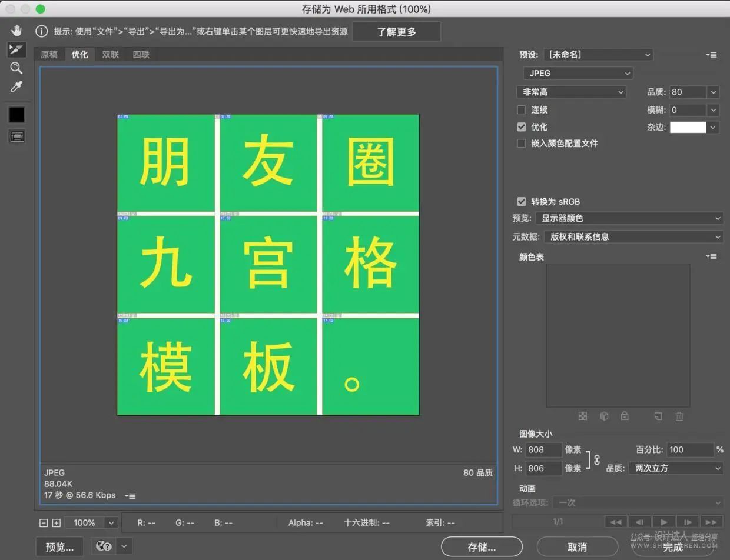Switch to the 原稿 (Original) tab
Image resolution: width=730 pixels, height=560 pixels.
[x=49, y=55]
